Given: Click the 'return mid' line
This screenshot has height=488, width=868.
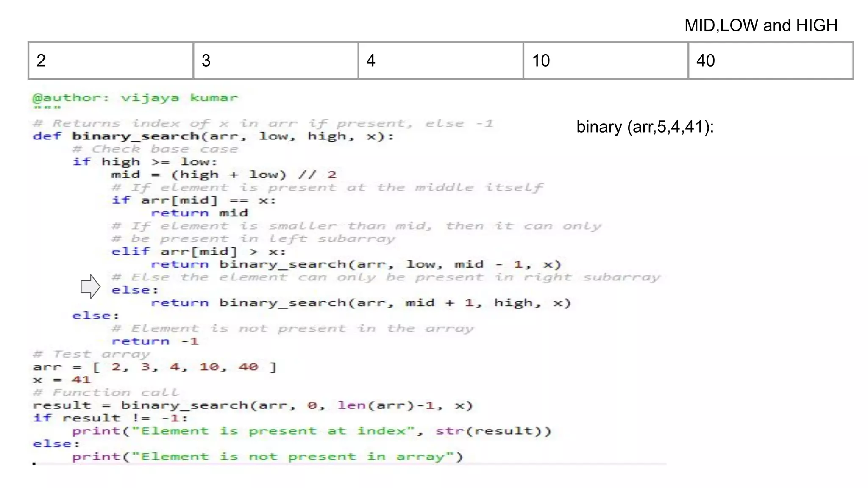Looking at the screenshot, I should pos(199,213).
